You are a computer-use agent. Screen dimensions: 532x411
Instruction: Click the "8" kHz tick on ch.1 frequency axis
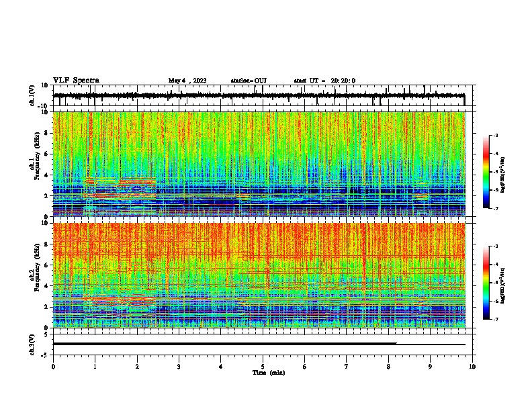click(x=46, y=133)
